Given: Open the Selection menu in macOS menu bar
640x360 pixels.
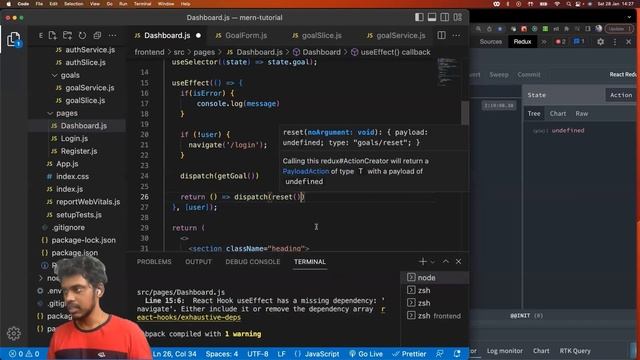Looking at the screenshot, I should pyautogui.click(x=73, y=4).
